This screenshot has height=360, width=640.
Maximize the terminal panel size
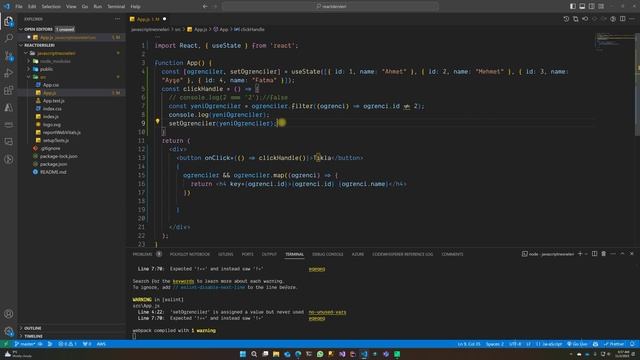622,254
